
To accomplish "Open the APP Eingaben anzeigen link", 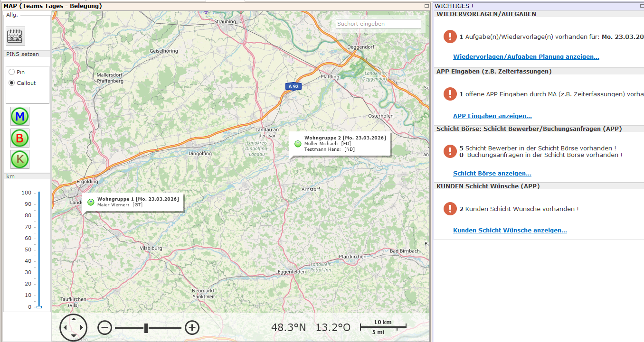I will click(492, 116).
